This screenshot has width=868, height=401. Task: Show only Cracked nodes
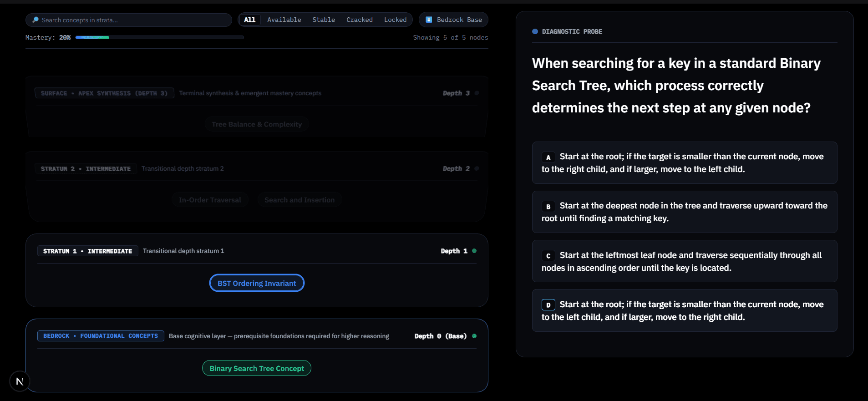(x=359, y=20)
